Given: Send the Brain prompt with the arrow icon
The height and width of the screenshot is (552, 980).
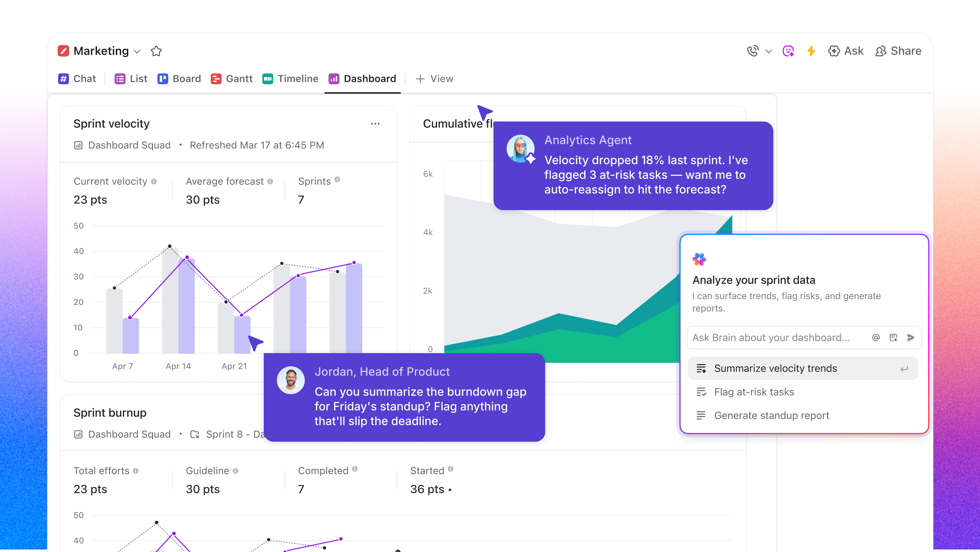Looking at the screenshot, I should coord(911,338).
